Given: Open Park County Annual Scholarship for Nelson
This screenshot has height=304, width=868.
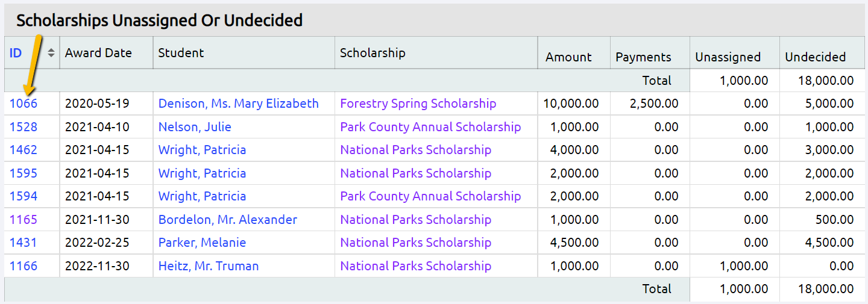Looking at the screenshot, I should [430, 127].
